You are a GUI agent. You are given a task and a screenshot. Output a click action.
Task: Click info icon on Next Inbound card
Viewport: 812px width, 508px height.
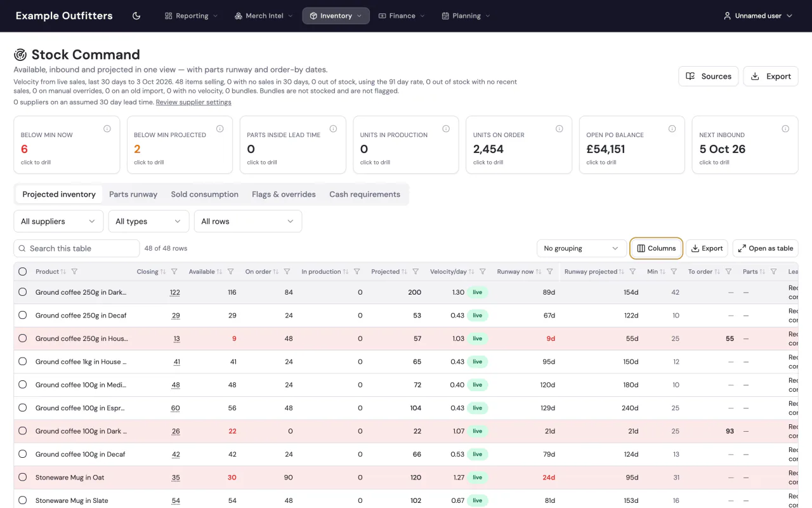785,129
